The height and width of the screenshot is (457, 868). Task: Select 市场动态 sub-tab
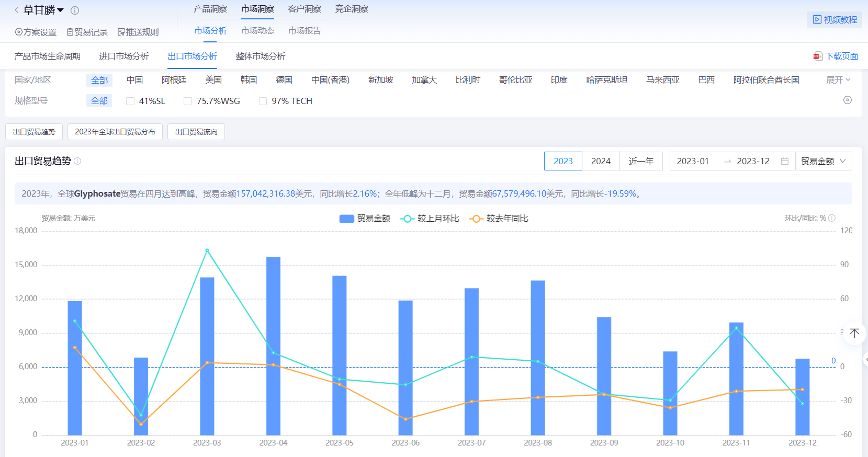pos(257,31)
